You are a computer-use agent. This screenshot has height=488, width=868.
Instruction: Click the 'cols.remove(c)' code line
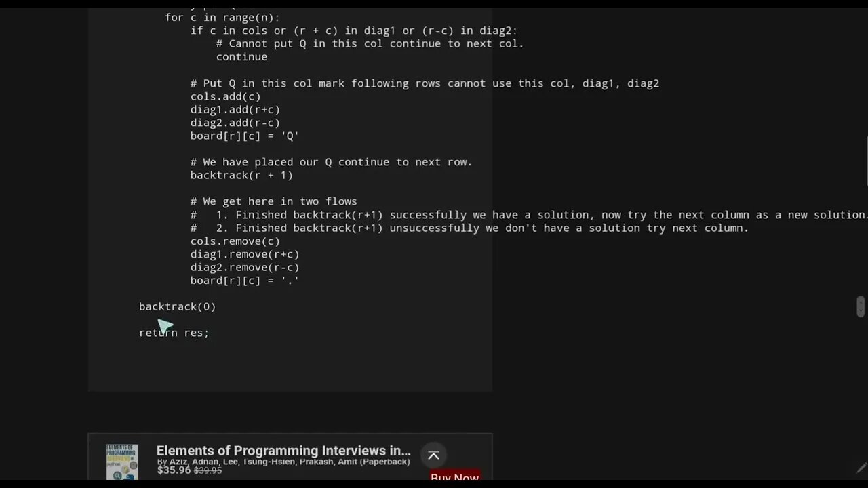(x=235, y=241)
